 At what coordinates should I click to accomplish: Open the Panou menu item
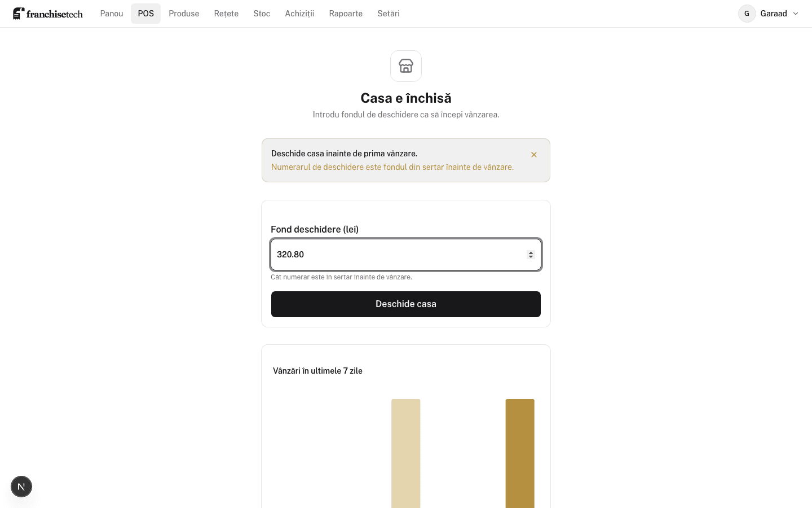coord(112,14)
